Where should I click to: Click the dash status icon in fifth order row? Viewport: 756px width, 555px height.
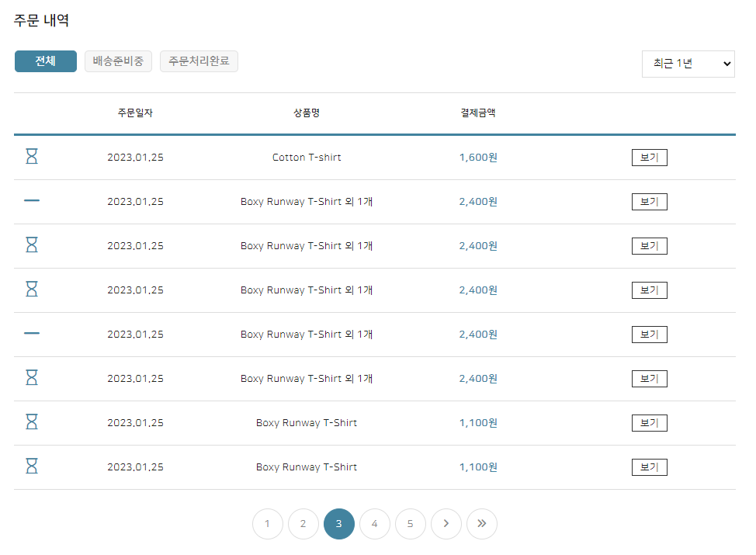pos(32,334)
